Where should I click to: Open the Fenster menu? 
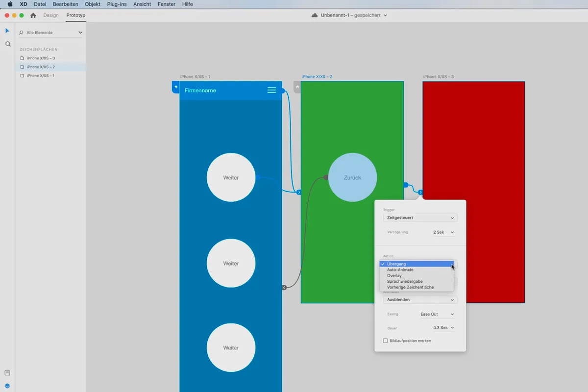pos(167,4)
